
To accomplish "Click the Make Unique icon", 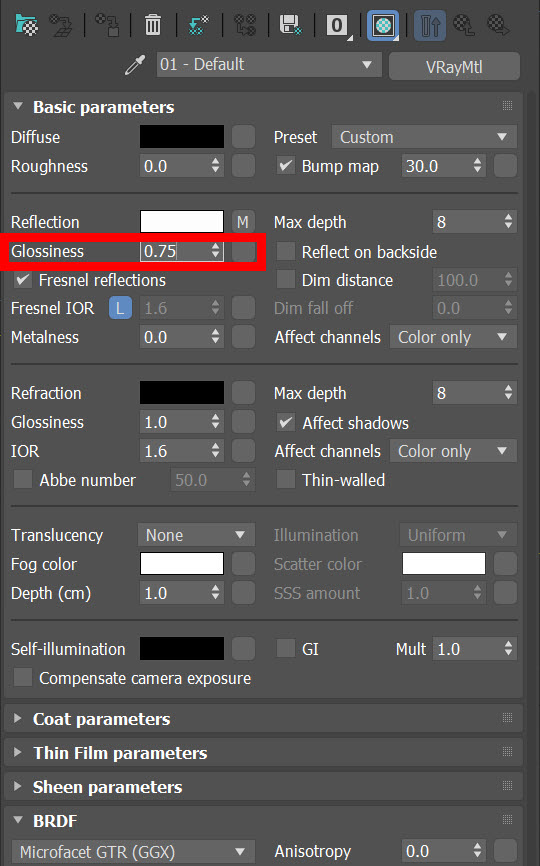I will pyautogui.click(x=245, y=25).
